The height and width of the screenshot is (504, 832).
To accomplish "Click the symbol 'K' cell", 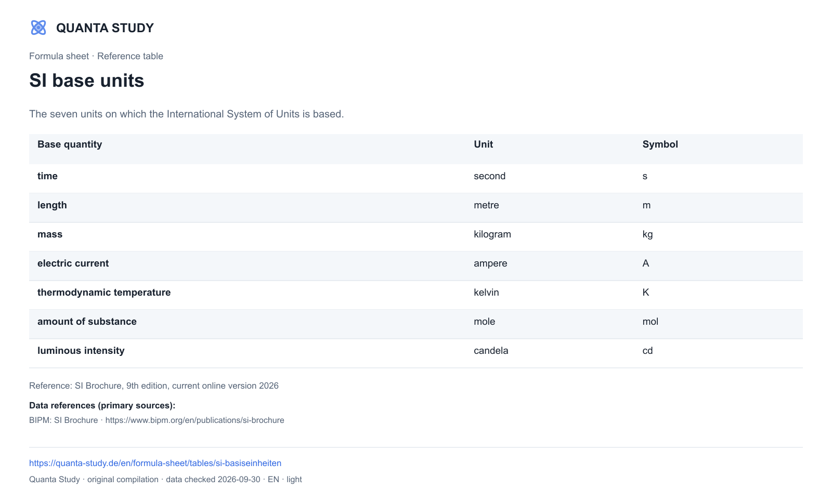I will [x=645, y=293].
